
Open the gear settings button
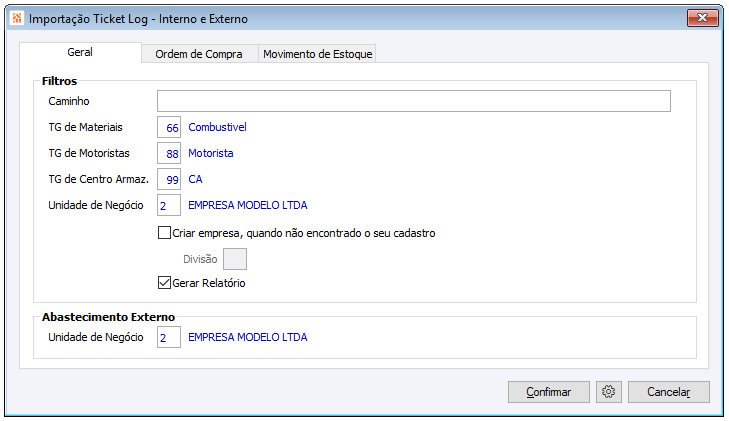pos(609,392)
